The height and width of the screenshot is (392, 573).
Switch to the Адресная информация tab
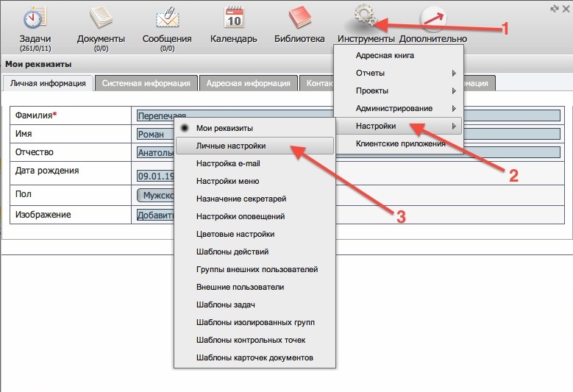pos(248,83)
